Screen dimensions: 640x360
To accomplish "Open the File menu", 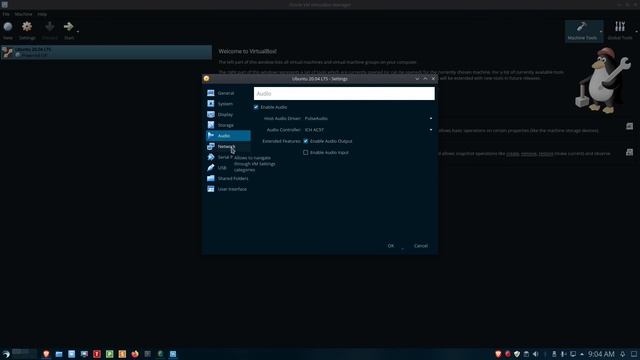I will point(6,14).
